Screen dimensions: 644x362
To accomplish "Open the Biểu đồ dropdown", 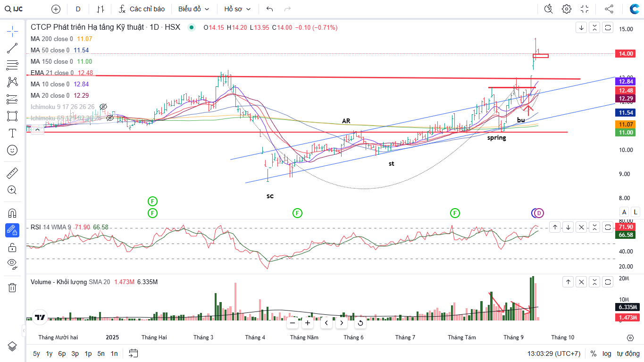I will point(193,9).
